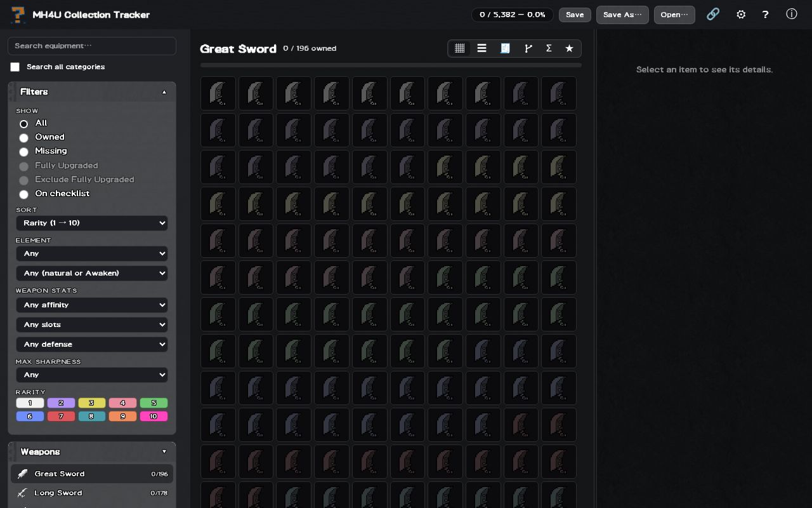Click the share link chain icon

coord(713,14)
